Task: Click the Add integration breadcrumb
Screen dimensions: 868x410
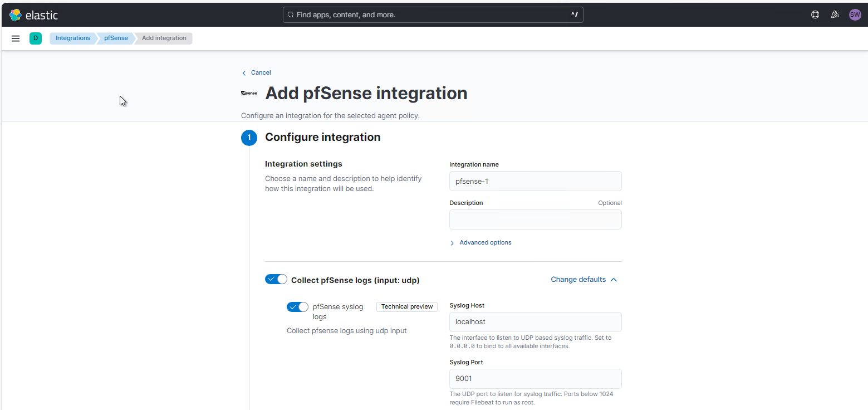Action: click(164, 38)
